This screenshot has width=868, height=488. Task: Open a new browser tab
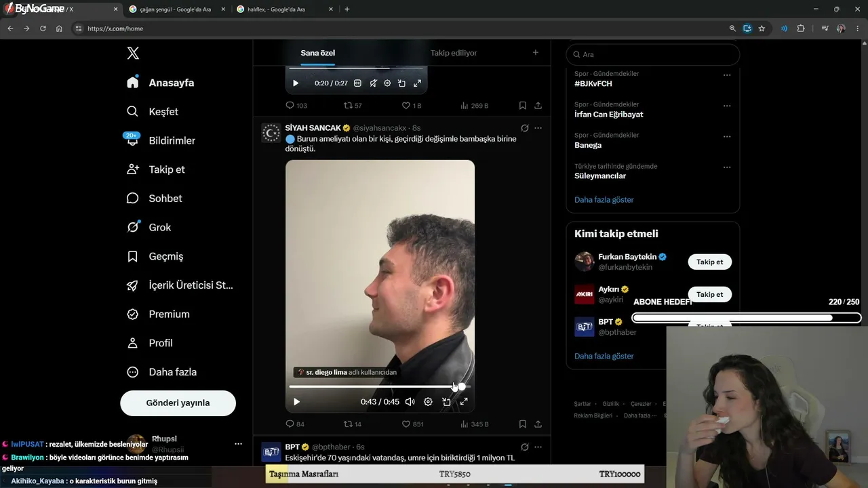coord(347,9)
